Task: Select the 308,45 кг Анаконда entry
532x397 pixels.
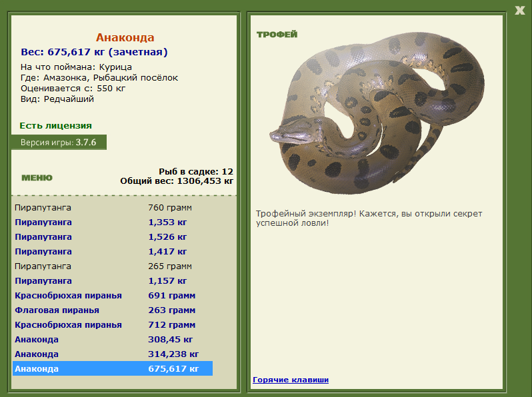Action: (113, 339)
